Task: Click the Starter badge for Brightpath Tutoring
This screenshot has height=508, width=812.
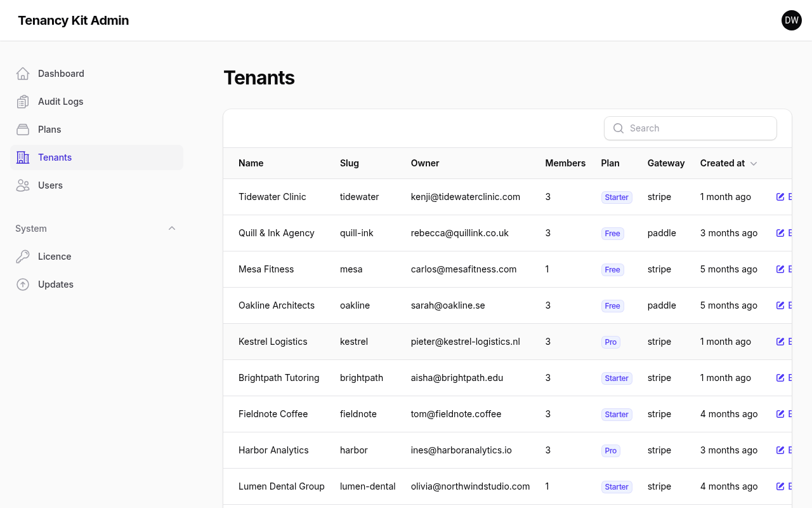Action: [617, 378]
